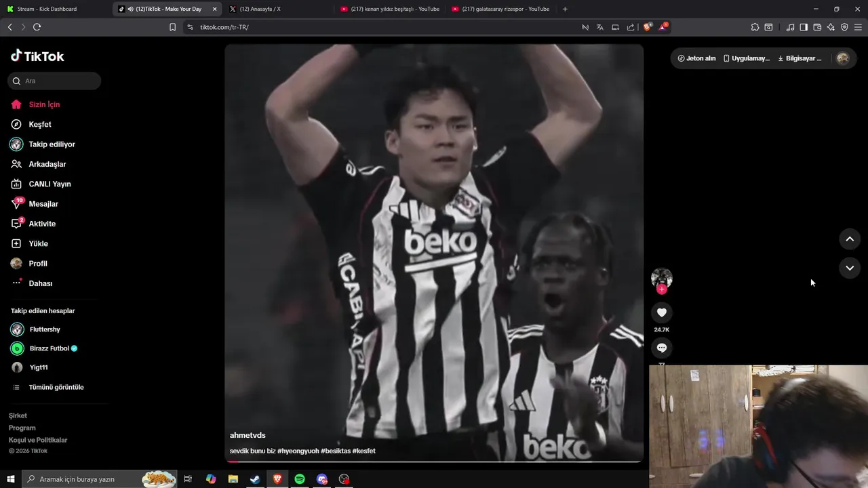Seek on video progress bar
Viewport: 868px width, 488px height.
tap(434, 462)
